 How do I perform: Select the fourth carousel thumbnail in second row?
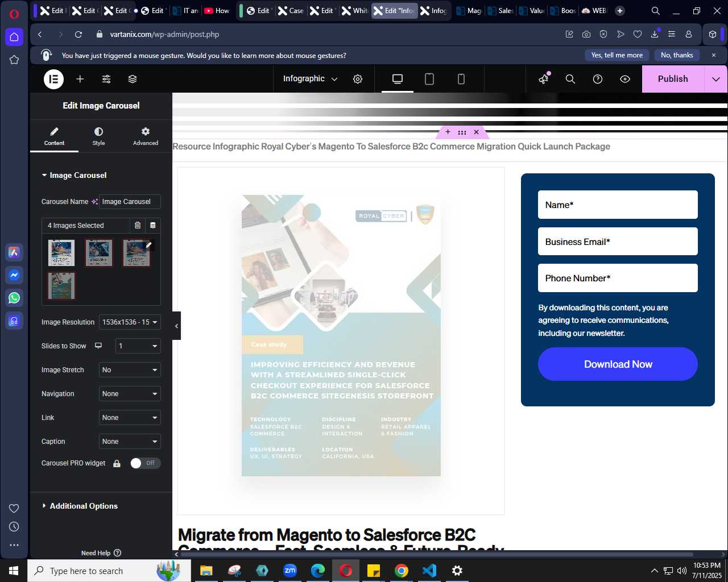tap(61, 286)
